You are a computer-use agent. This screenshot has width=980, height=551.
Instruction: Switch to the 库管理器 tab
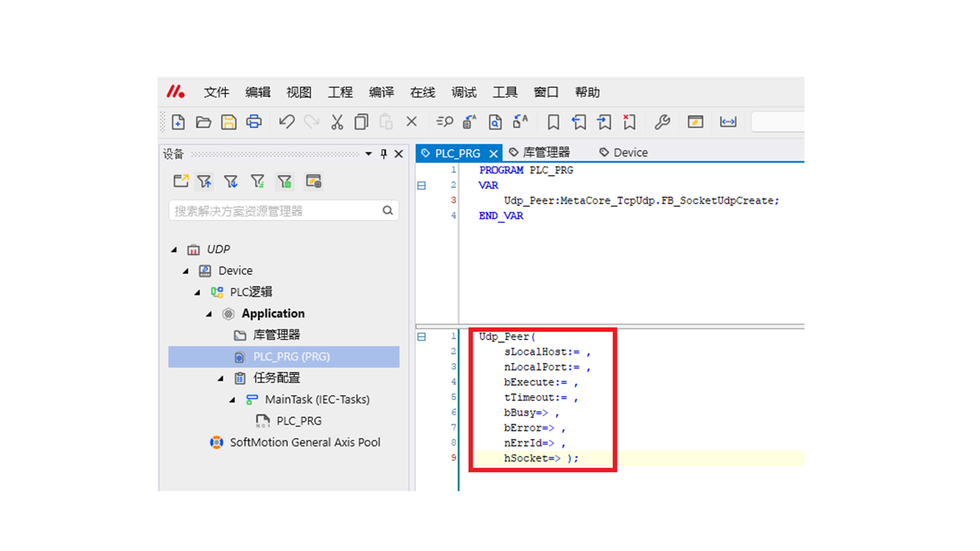pyautogui.click(x=545, y=153)
